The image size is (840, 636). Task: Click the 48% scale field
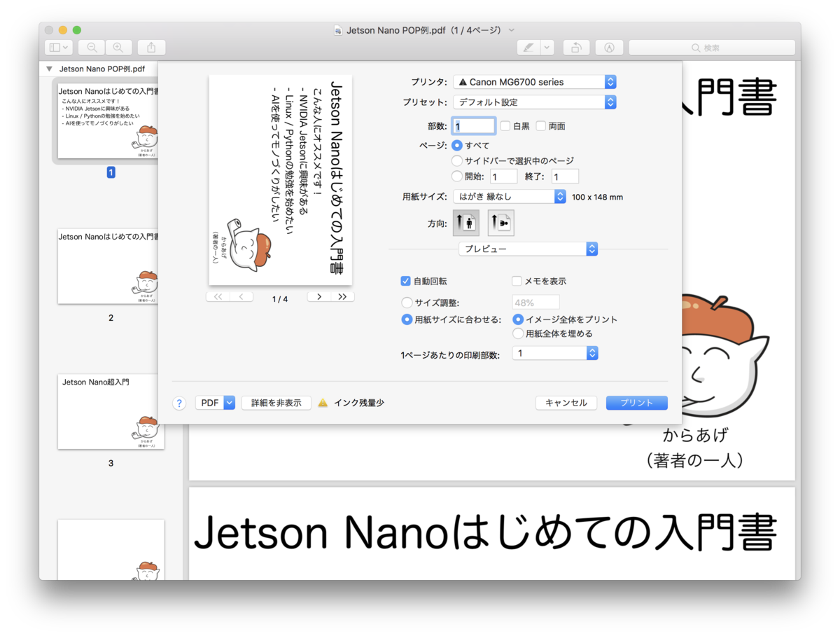(535, 303)
